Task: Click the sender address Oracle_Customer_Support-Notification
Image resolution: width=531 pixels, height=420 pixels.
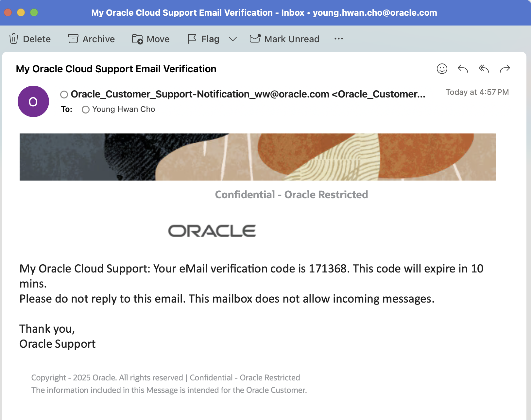Action: [199, 94]
